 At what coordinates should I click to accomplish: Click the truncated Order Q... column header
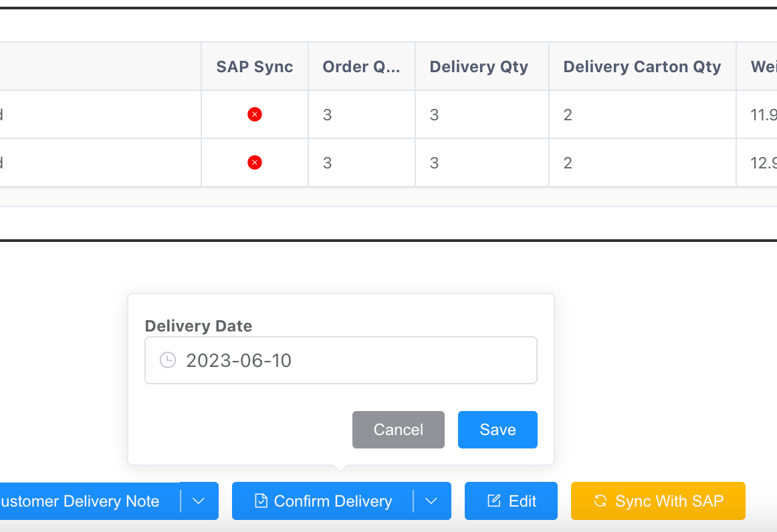361,67
